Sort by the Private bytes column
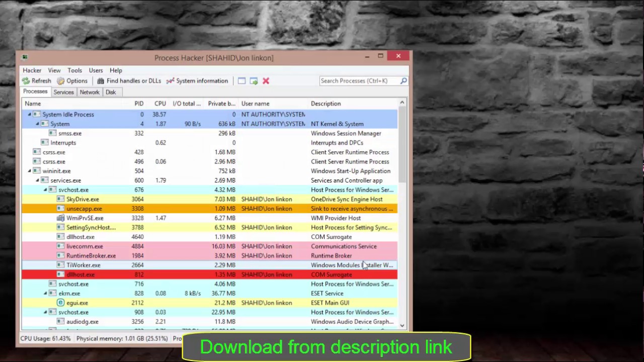Viewport: 644px width, 362px height. tap(221, 104)
